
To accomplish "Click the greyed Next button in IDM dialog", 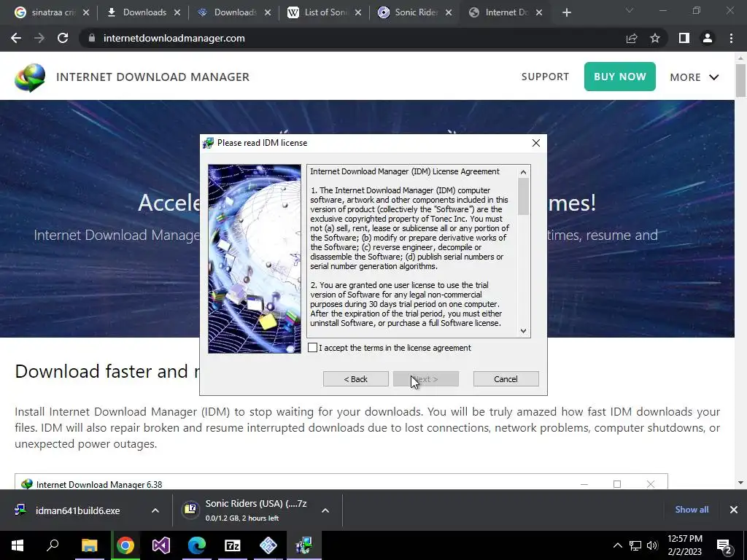I will (x=426, y=379).
